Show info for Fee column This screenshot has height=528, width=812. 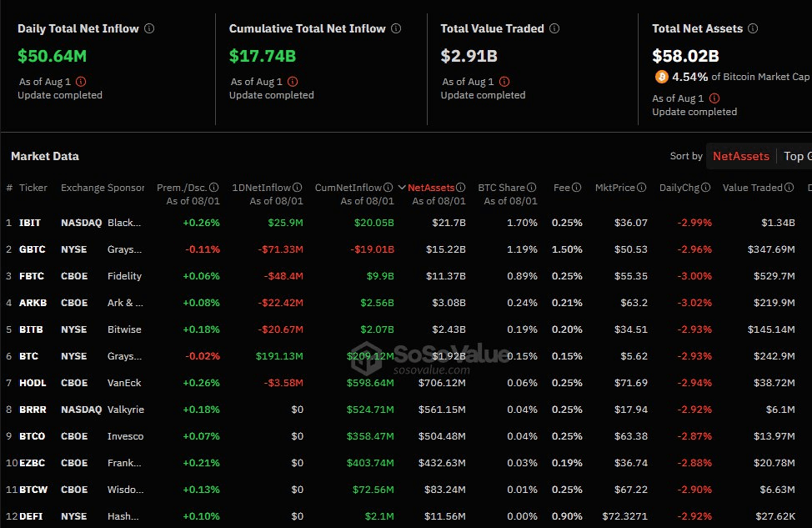pyautogui.click(x=576, y=188)
